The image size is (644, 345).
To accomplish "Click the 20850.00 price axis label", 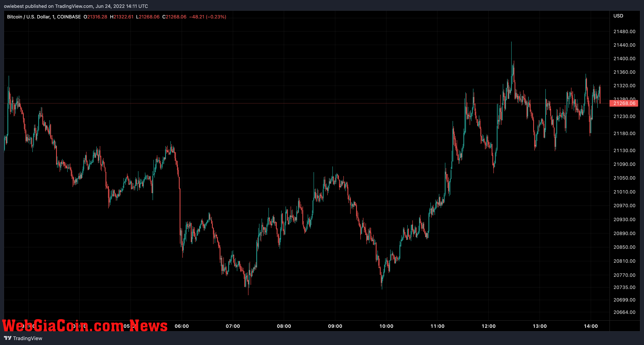I will tap(624, 247).
